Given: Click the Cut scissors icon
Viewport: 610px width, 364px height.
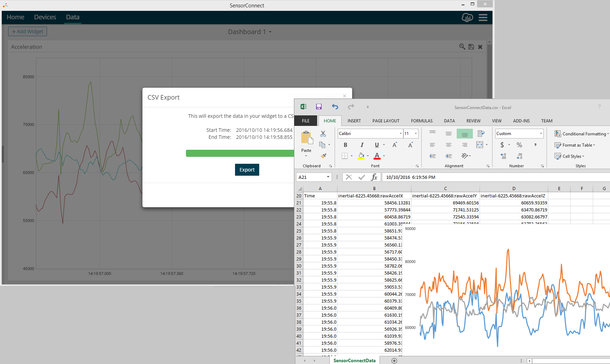Looking at the screenshot, I should (x=323, y=134).
